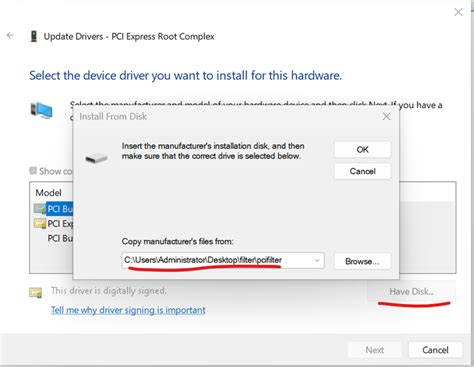
Task: Toggle Show compatible hardware checkbox
Action: (x=33, y=171)
